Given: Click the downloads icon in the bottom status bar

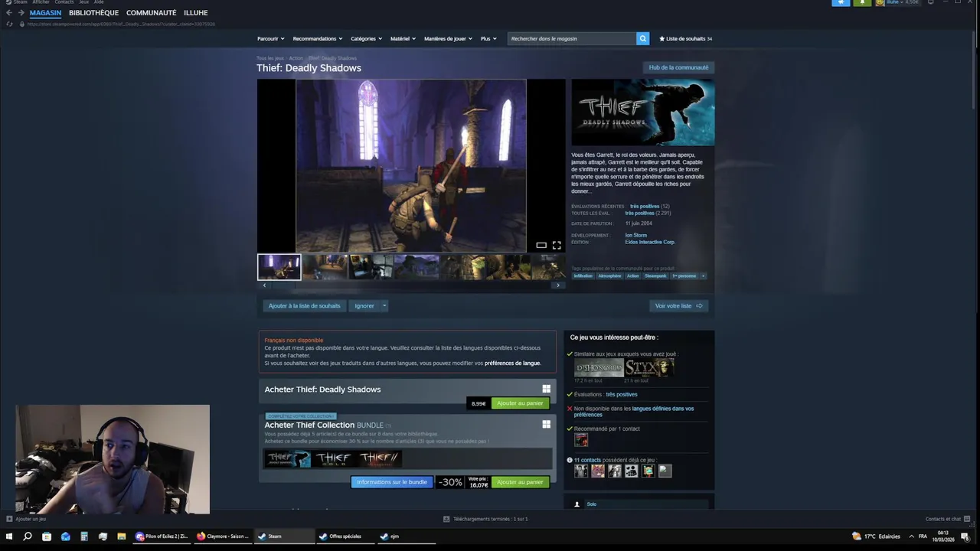Looking at the screenshot, I should tap(446, 519).
